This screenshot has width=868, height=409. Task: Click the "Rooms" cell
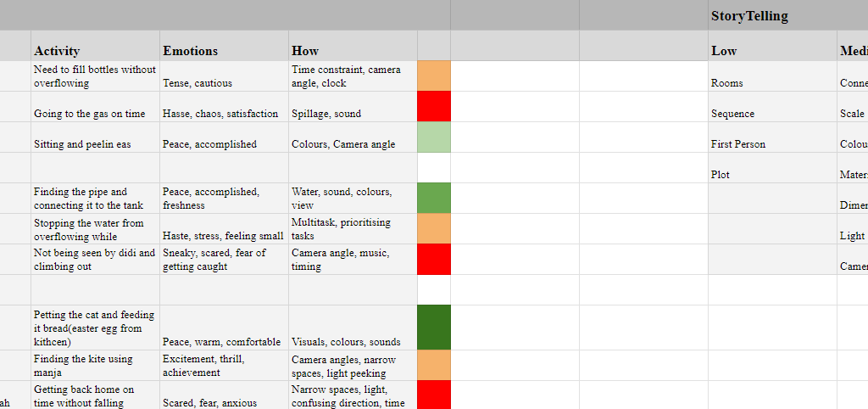pos(771,83)
